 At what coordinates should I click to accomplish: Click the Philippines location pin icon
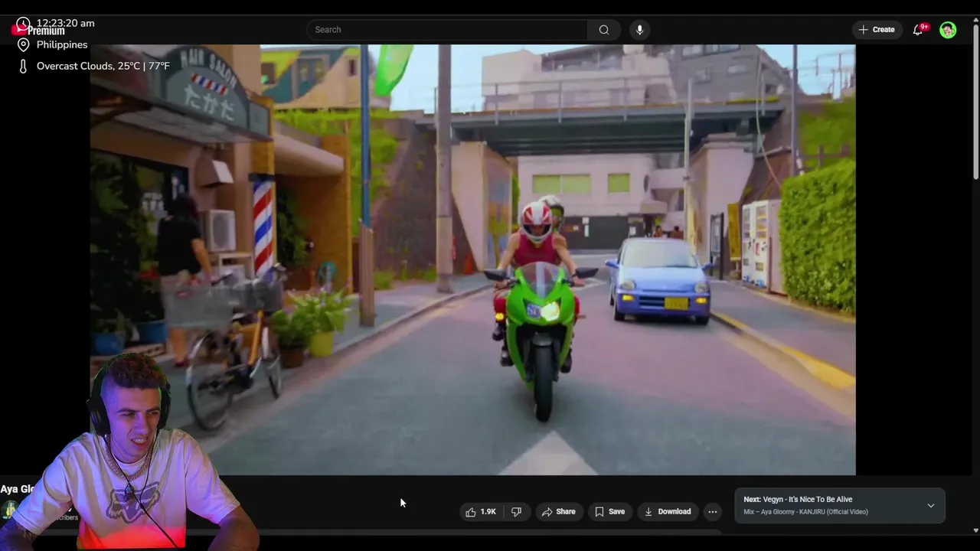click(23, 44)
